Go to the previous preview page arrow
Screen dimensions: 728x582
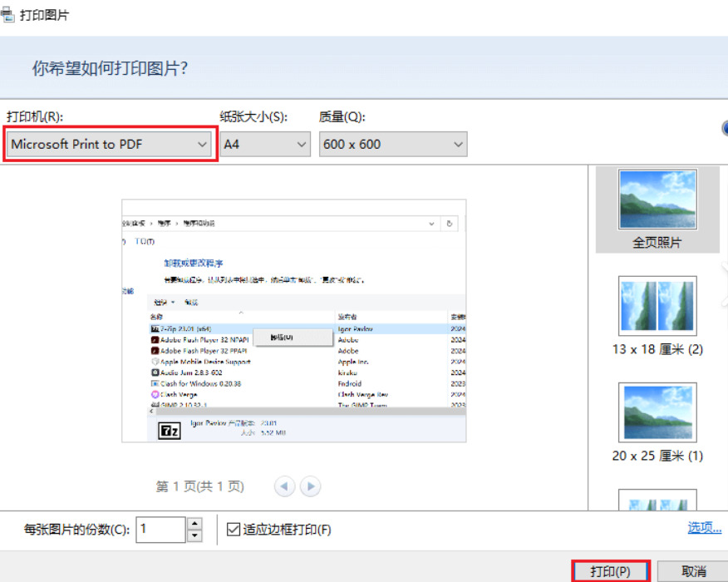point(284,486)
